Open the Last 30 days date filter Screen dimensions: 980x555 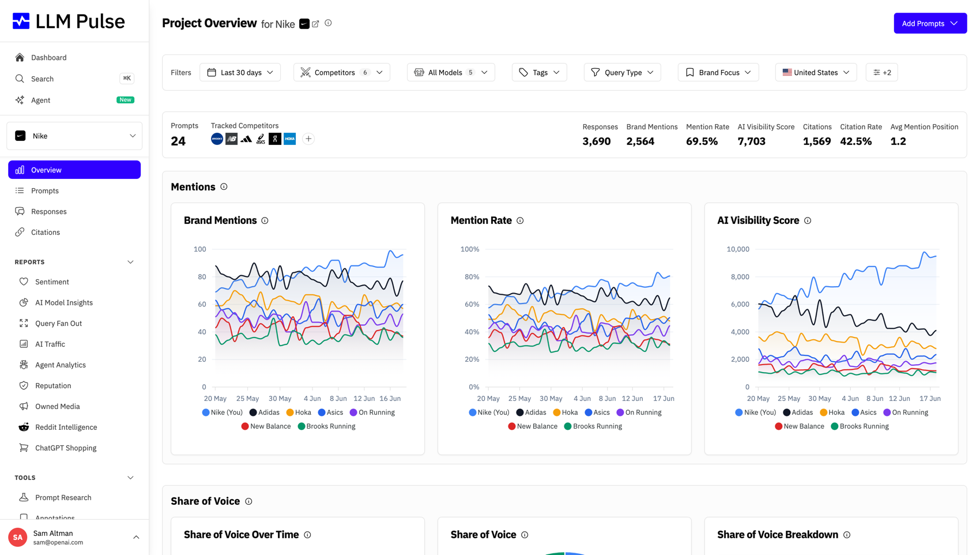click(240, 72)
